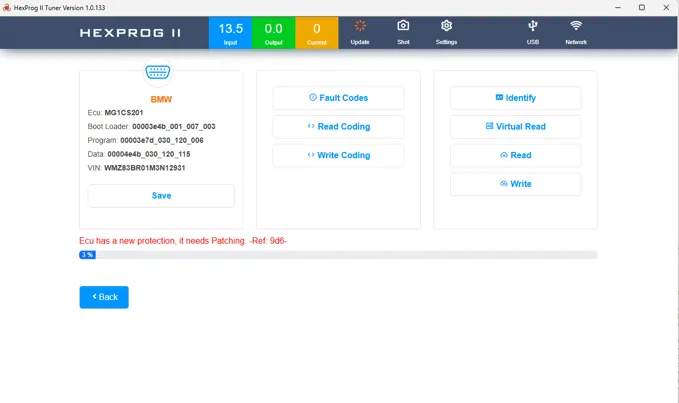Image resolution: width=679 pixels, height=403 pixels.
Task: Click the Update icon in the toolbar
Action: [360, 26]
